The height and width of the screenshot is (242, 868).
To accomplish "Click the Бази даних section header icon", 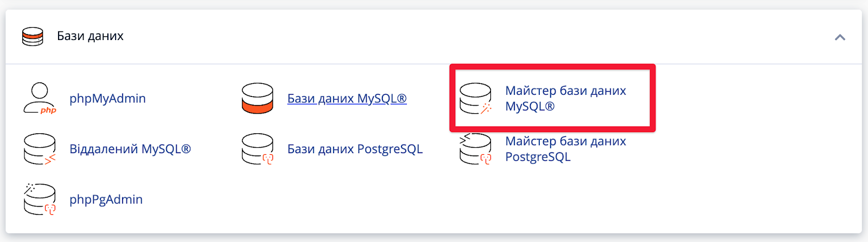I will [x=33, y=36].
